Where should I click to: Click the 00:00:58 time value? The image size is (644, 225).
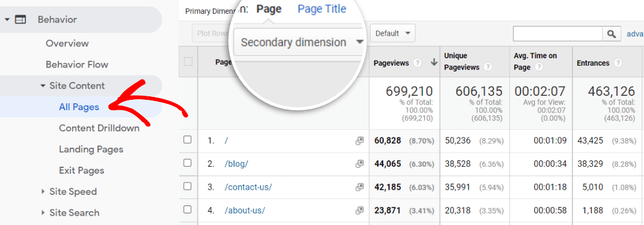[551, 210]
